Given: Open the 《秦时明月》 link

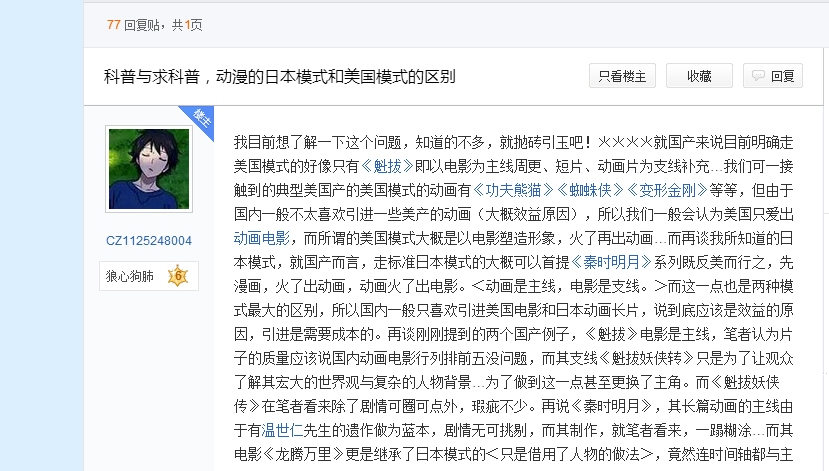Looking at the screenshot, I should [x=612, y=262].
